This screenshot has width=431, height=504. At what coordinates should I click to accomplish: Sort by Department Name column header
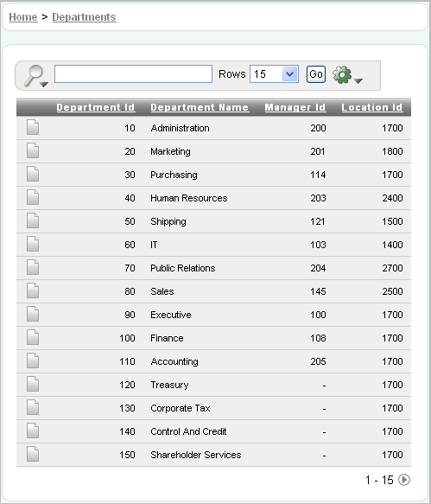click(x=200, y=107)
